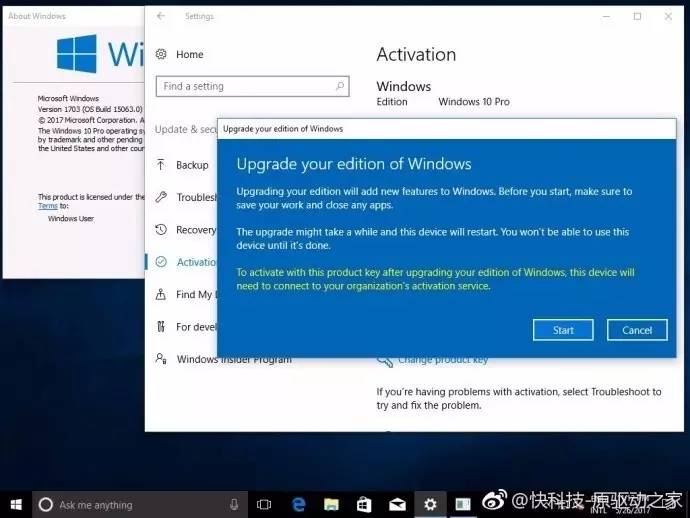Select the Activation checkmark icon

click(162, 262)
